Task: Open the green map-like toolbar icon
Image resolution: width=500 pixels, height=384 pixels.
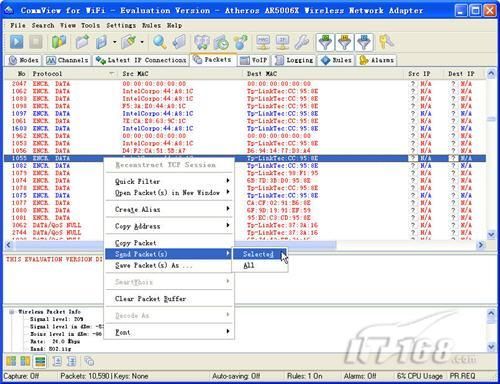Action: pos(59,42)
